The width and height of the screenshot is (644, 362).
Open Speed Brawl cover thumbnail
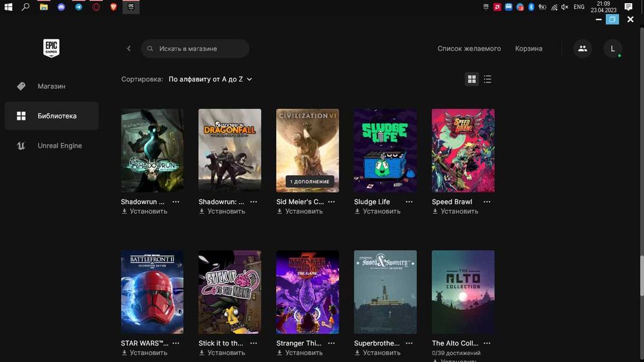click(463, 150)
